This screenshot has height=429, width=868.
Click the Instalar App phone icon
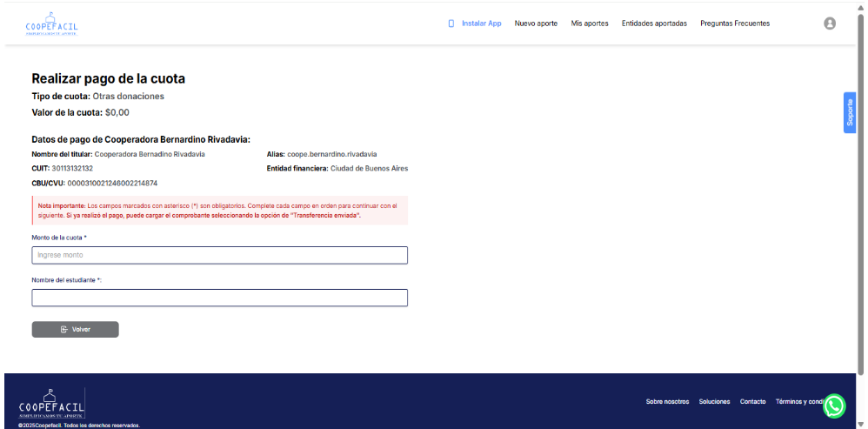pos(451,23)
